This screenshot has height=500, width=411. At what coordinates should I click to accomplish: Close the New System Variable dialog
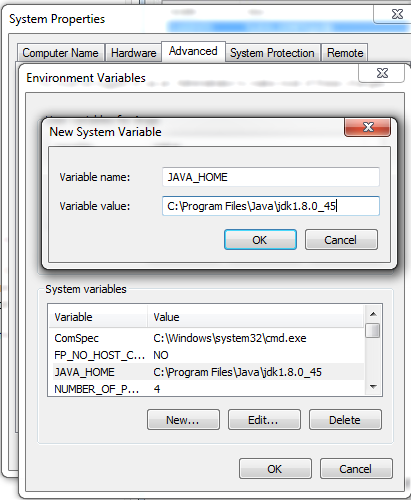point(367,127)
